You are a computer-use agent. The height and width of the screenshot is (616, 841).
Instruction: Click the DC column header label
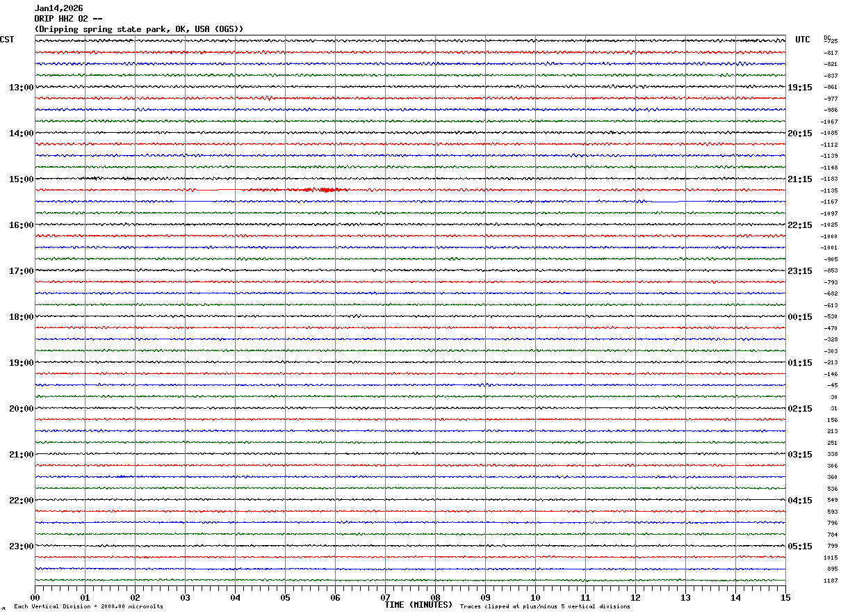827,38
